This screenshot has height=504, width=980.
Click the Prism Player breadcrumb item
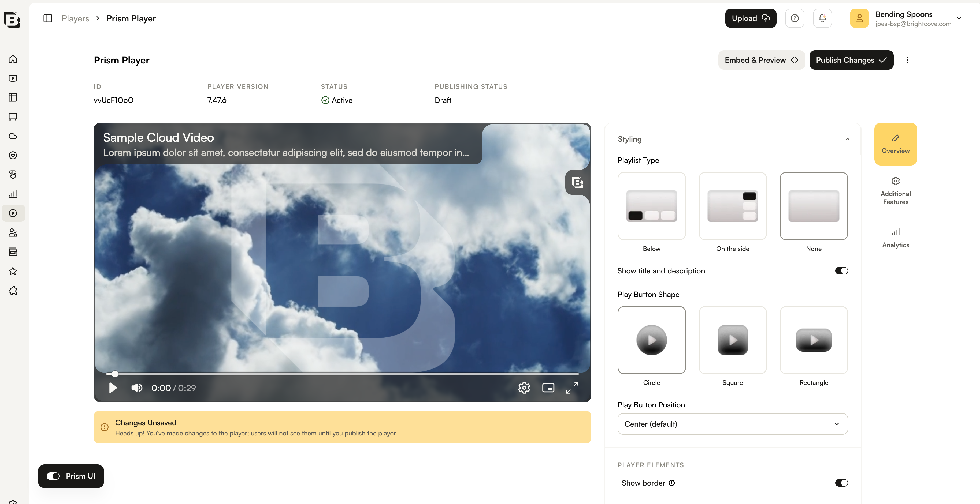tap(131, 18)
